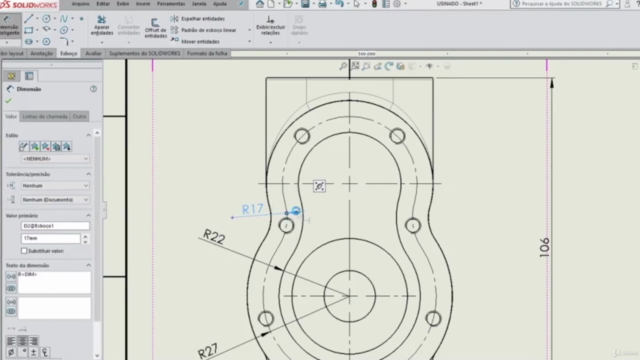Click the Apply default style icon
This screenshot has height=360, width=640.
[24, 147]
